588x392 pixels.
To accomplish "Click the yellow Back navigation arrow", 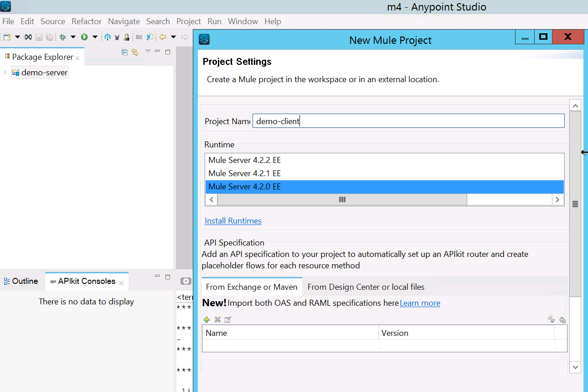I will click(x=162, y=37).
